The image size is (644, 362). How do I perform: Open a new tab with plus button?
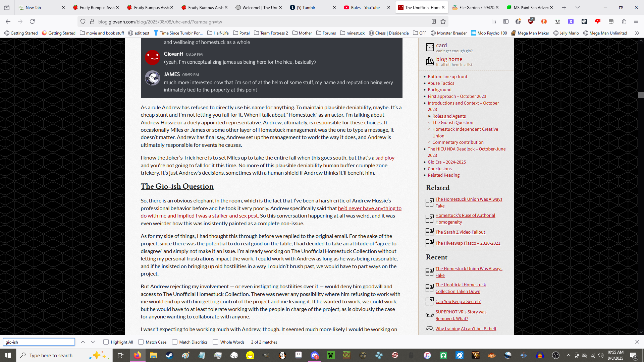pos(564,7)
